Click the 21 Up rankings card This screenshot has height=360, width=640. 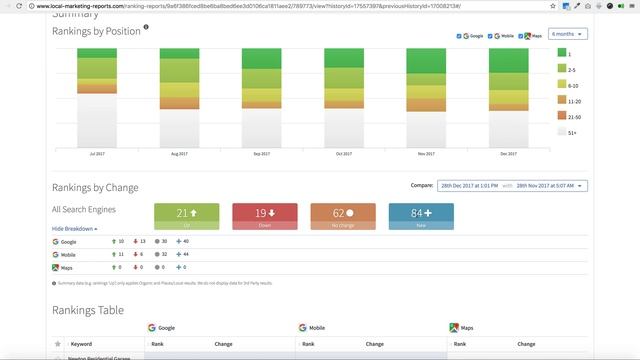[187, 216]
